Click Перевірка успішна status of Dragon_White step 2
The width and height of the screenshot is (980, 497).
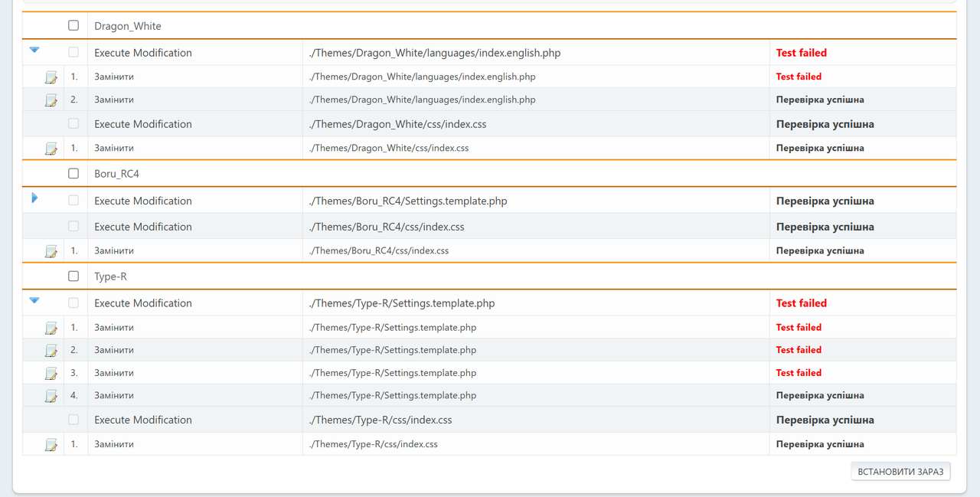tap(820, 100)
